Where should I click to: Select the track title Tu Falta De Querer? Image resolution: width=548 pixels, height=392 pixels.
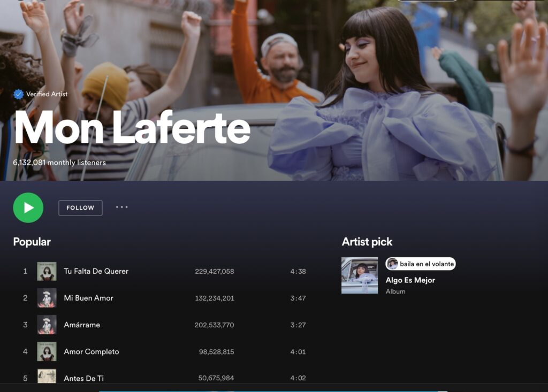point(96,271)
